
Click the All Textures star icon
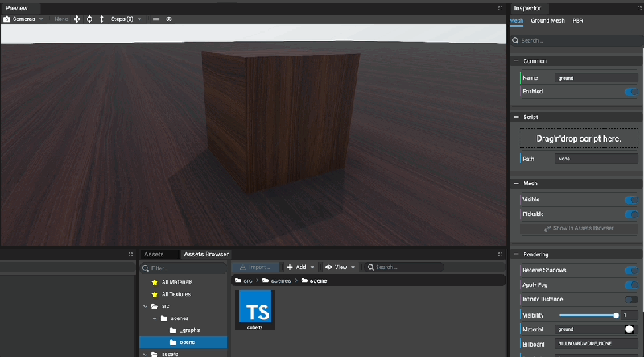[x=155, y=293]
